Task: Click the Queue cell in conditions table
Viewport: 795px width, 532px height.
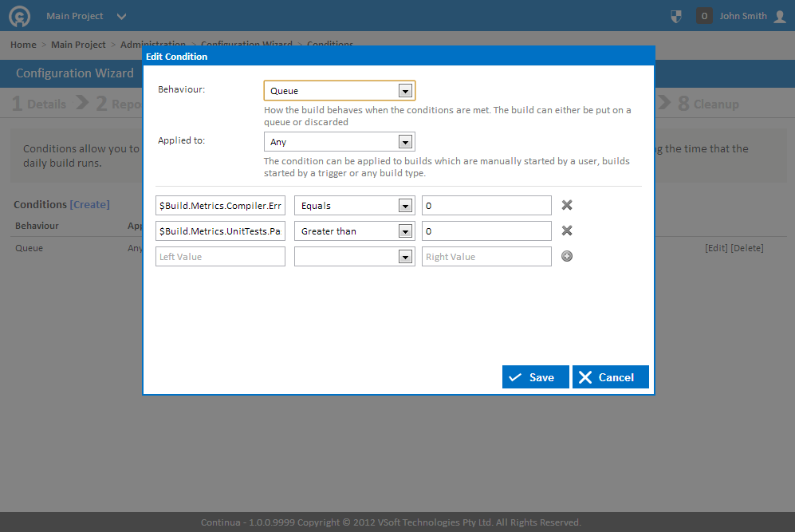Action: coord(29,248)
